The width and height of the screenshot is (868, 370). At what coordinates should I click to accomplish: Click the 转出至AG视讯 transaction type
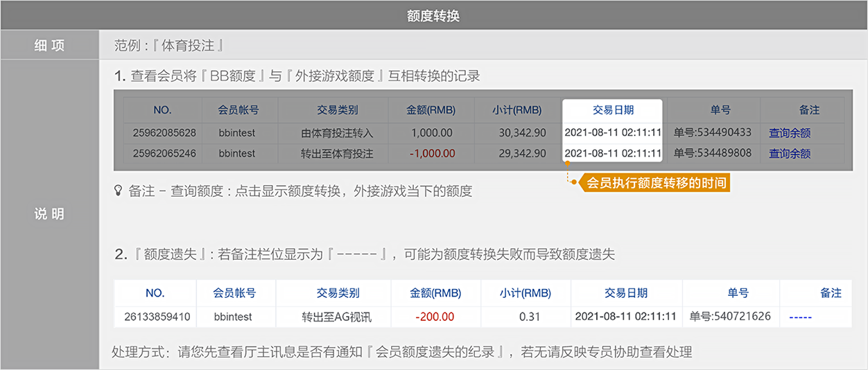[337, 317]
